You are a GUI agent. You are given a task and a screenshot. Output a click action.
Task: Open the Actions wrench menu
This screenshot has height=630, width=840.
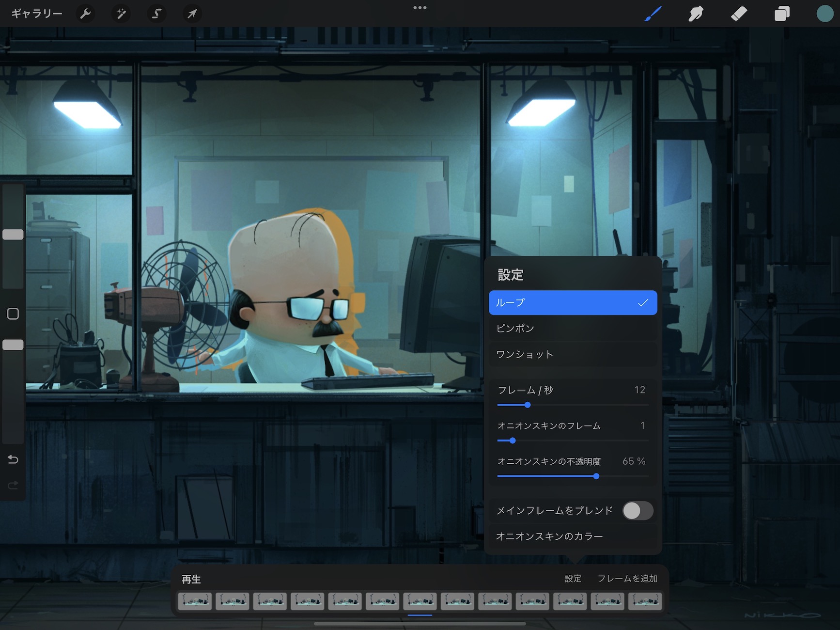(85, 14)
